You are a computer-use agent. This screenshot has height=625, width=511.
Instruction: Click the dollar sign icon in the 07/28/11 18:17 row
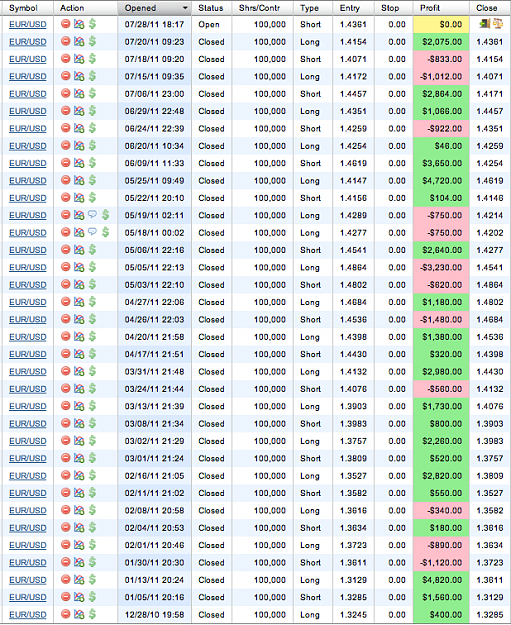pos(92,24)
